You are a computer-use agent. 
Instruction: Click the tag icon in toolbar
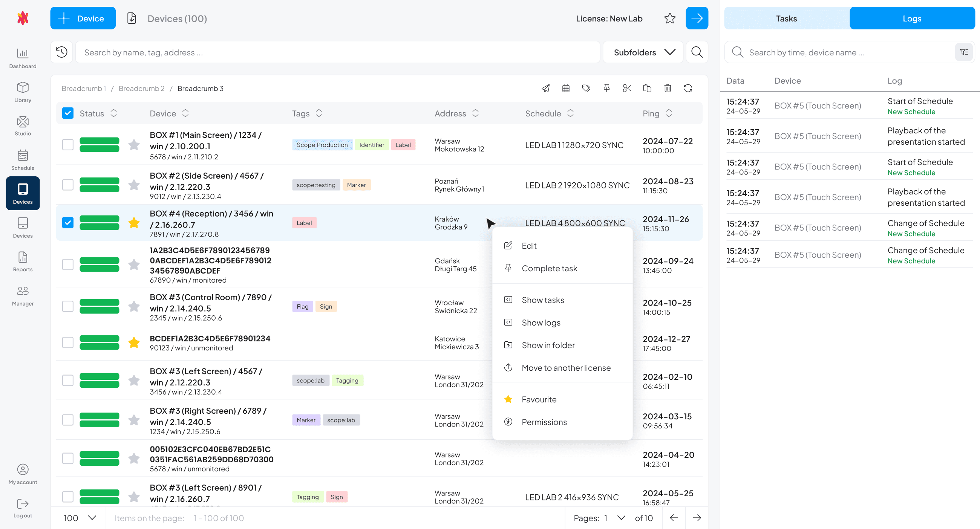[586, 88]
